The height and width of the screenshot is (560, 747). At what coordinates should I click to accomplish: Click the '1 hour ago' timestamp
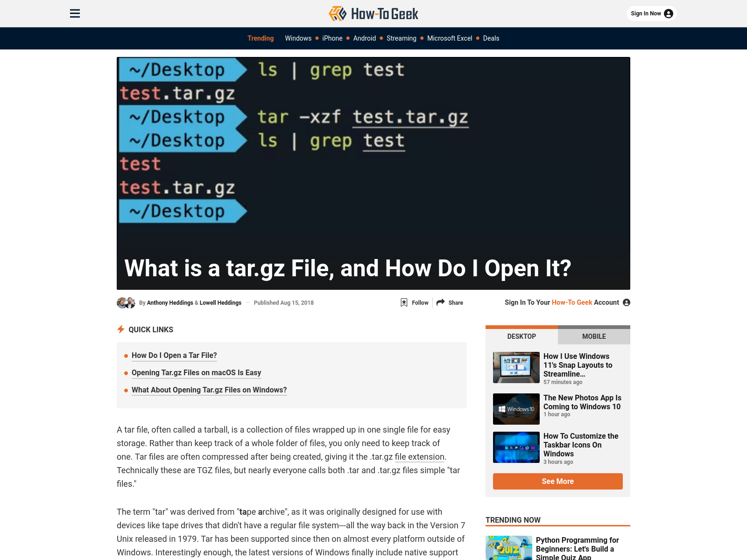[557, 414]
